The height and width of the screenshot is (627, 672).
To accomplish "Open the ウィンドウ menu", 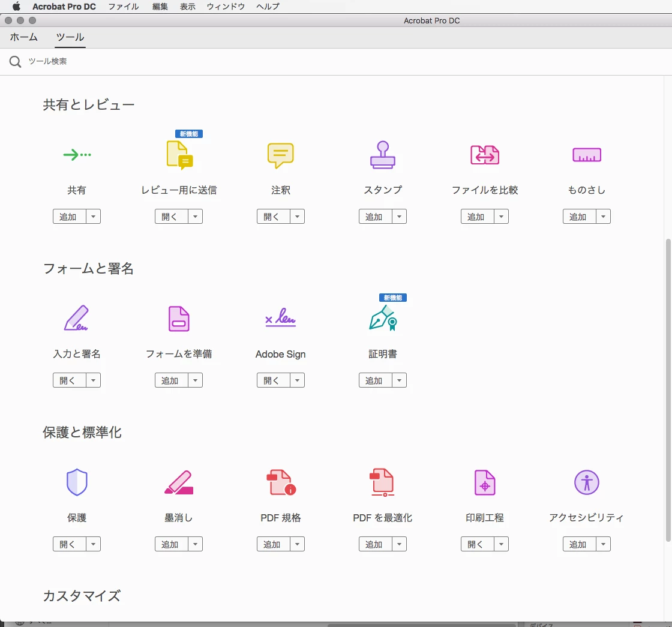I will [226, 7].
